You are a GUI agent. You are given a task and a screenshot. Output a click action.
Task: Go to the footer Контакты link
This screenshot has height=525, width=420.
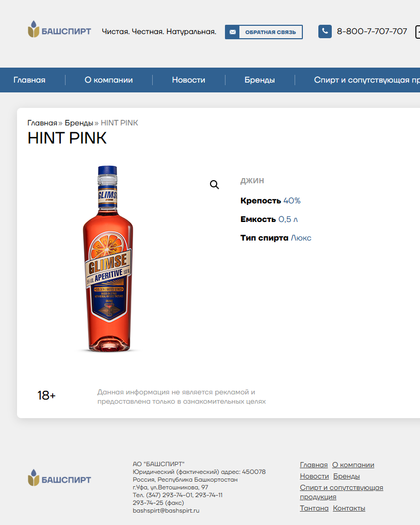[x=349, y=508]
